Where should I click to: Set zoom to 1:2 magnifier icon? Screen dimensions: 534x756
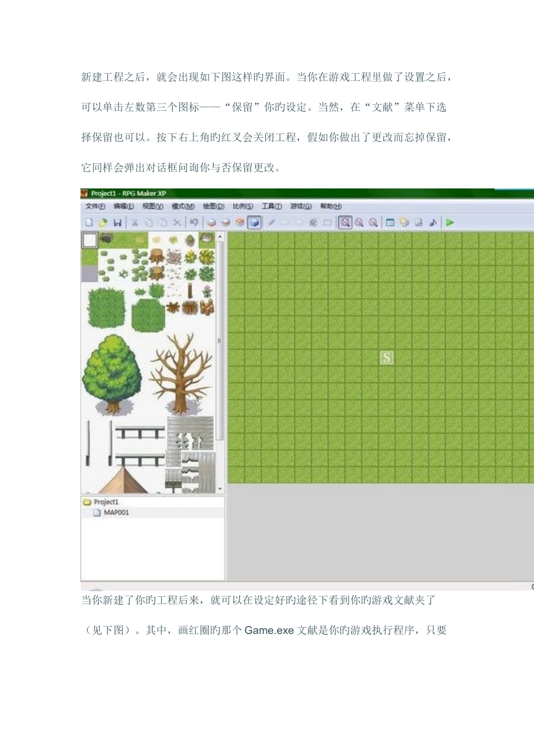coord(359,223)
